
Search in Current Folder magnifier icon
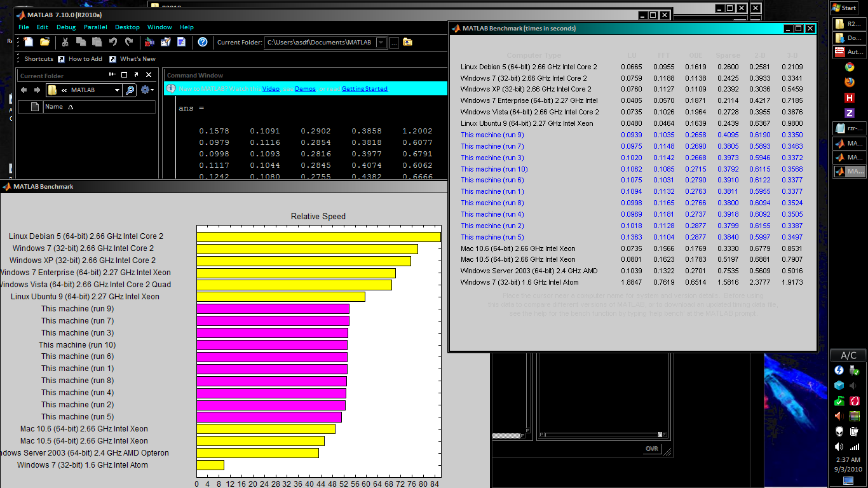tap(130, 90)
